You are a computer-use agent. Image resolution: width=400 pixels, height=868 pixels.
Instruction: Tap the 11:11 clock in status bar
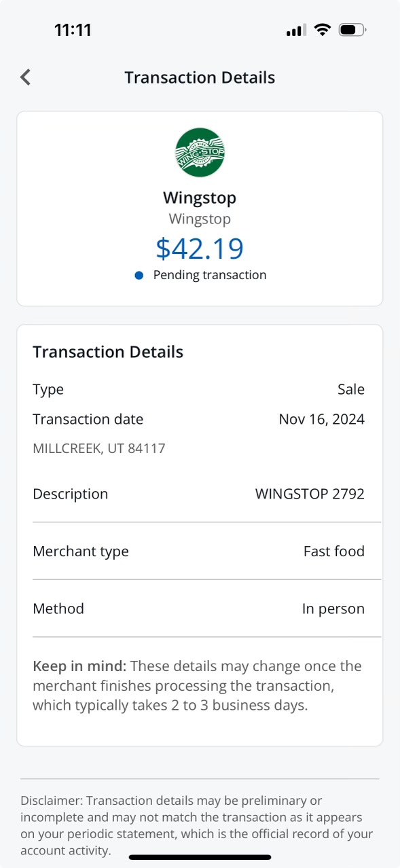(73, 30)
